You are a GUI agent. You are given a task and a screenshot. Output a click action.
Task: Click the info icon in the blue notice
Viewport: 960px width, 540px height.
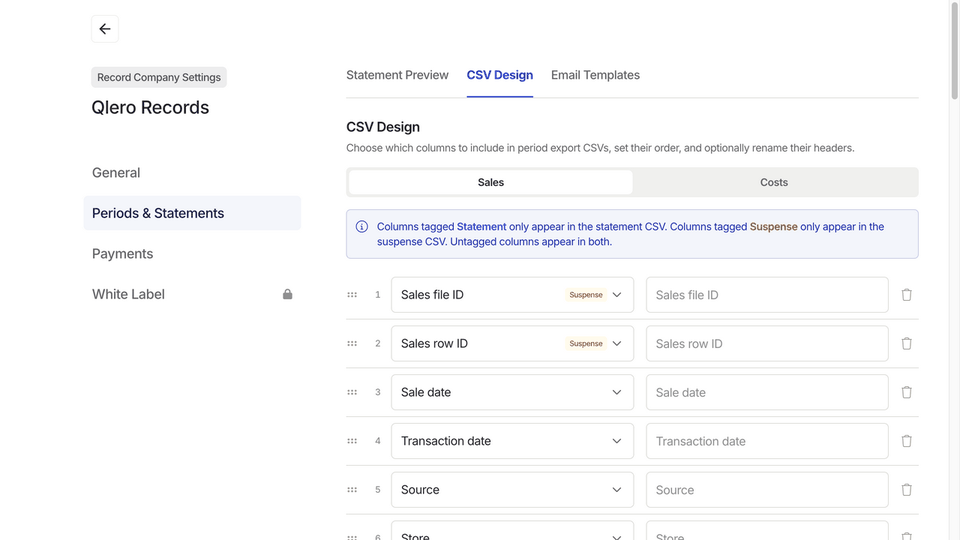click(x=362, y=227)
